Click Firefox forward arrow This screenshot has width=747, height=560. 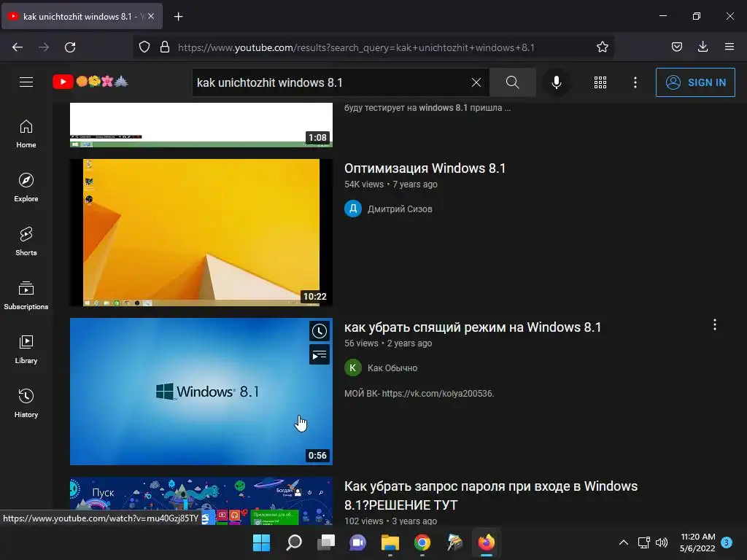pos(44,47)
